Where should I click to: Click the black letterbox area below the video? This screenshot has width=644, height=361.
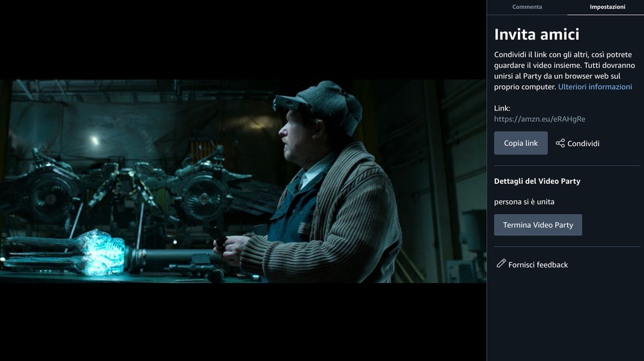(x=243, y=322)
